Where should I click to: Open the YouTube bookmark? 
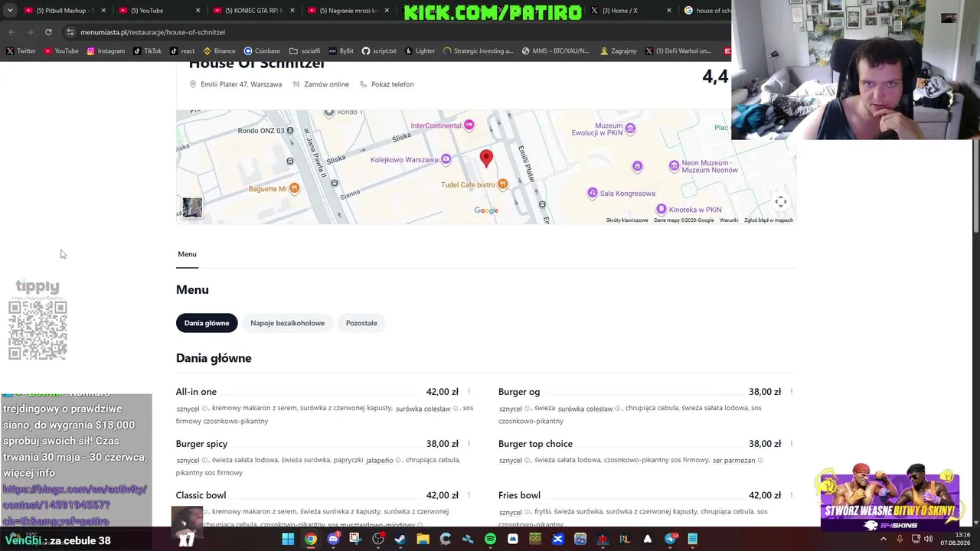click(x=61, y=51)
